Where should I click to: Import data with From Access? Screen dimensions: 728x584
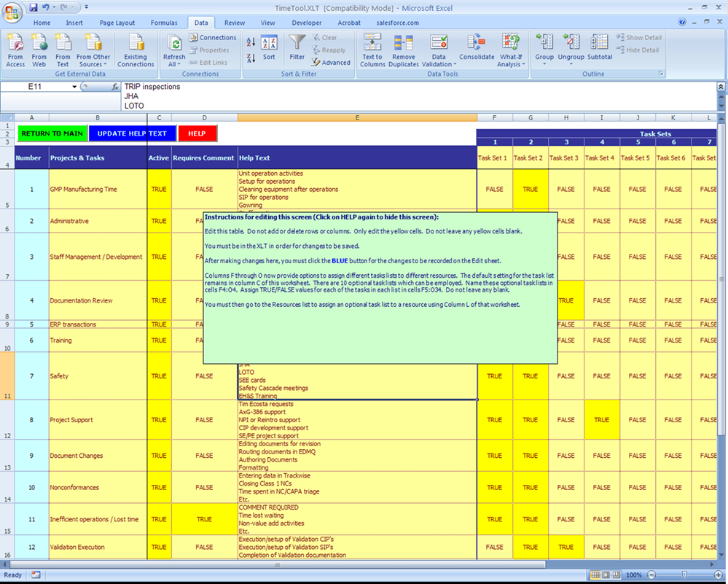[x=15, y=50]
